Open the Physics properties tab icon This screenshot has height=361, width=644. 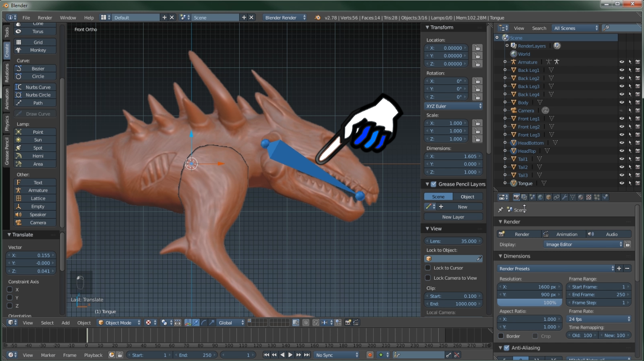(x=605, y=197)
